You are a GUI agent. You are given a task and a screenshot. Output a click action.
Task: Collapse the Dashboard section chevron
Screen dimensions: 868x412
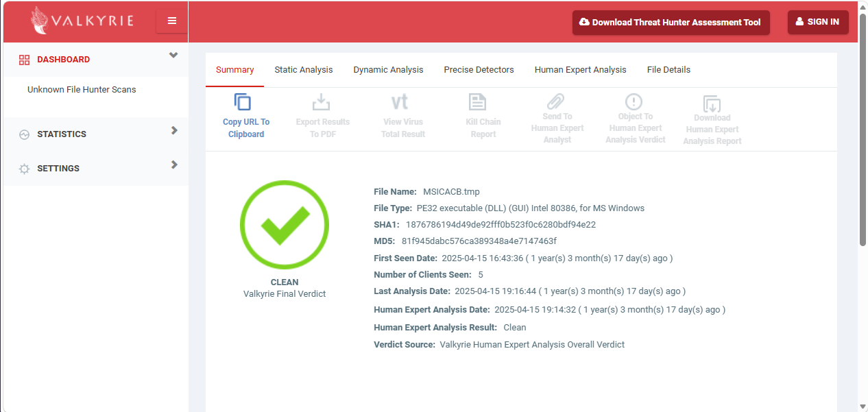pos(173,56)
